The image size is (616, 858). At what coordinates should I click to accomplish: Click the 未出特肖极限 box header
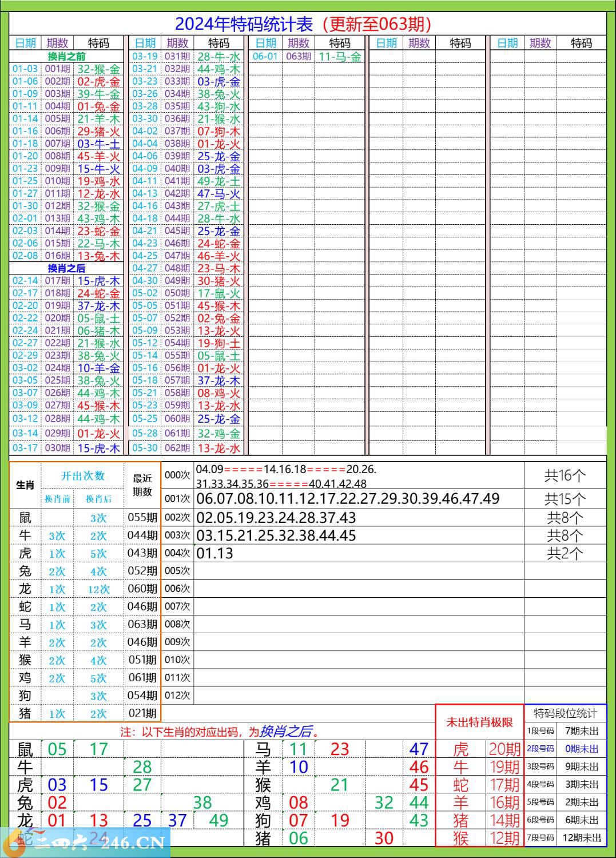click(479, 722)
